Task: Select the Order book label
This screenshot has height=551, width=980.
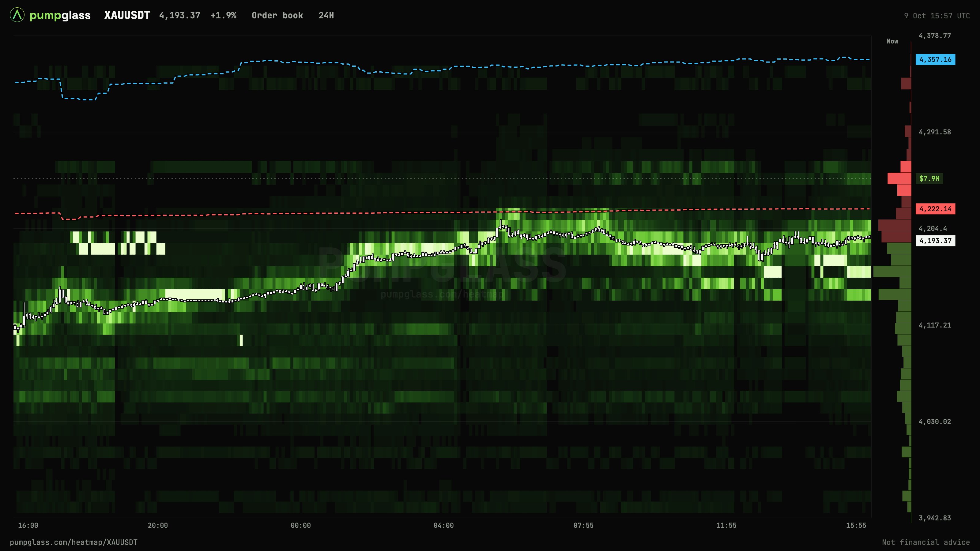Action: coord(277,16)
